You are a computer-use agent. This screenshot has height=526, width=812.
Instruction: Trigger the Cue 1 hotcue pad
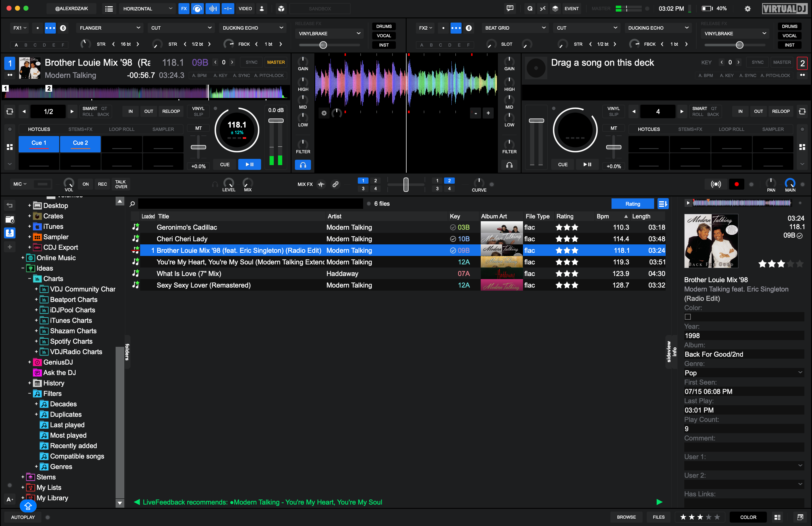pyautogui.click(x=39, y=144)
